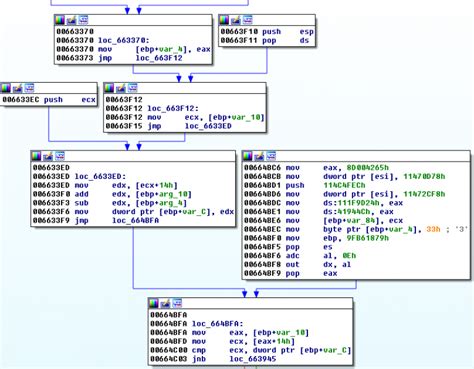Click the color palette icon on the loc_6633ED node
The width and height of the screenshot is (474, 369).
(x=36, y=156)
